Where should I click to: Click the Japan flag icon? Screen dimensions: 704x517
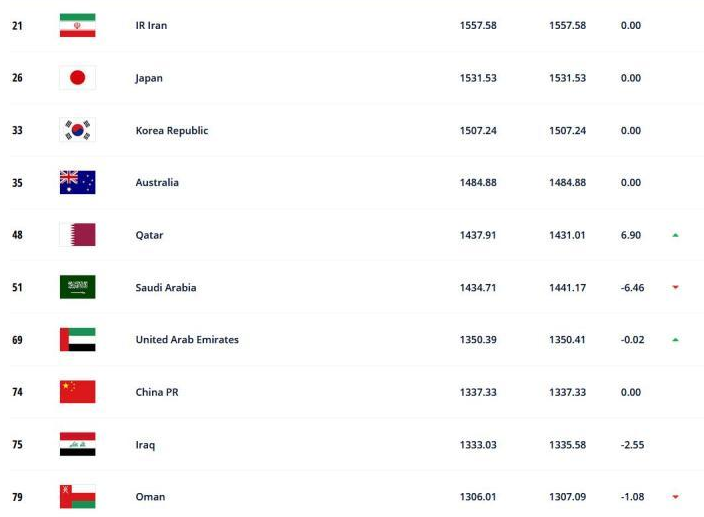coord(77,78)
